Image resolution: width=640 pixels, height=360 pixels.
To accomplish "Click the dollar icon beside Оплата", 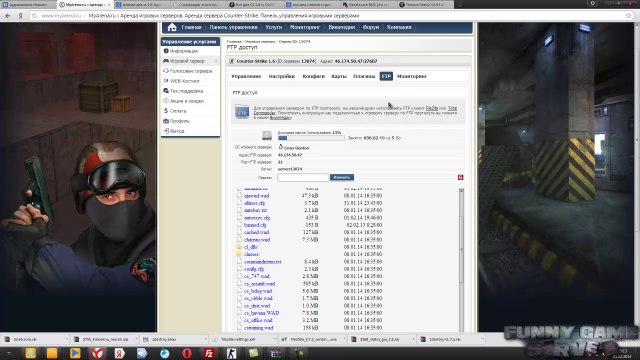I will click(x=166, y=111).
